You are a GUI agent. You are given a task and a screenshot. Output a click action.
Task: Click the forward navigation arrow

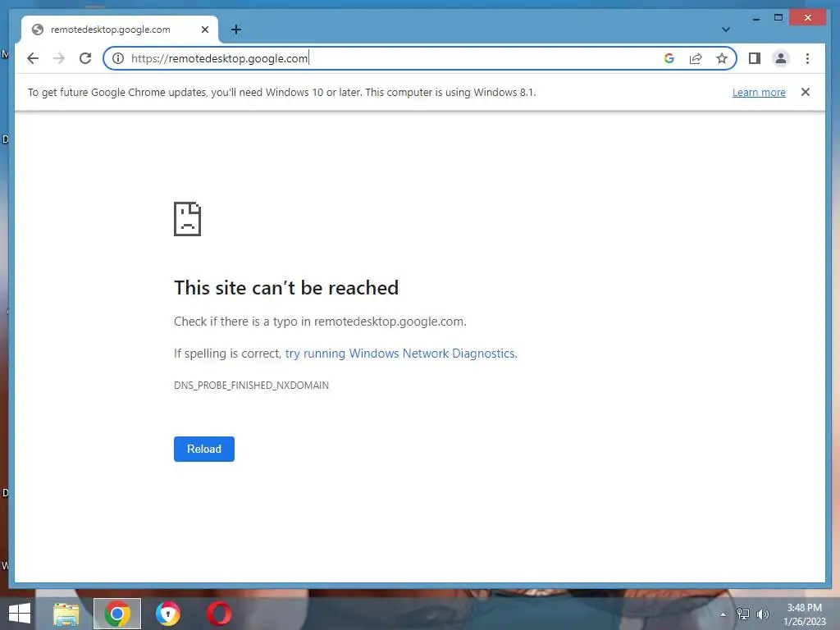click(x=59, y=58)
